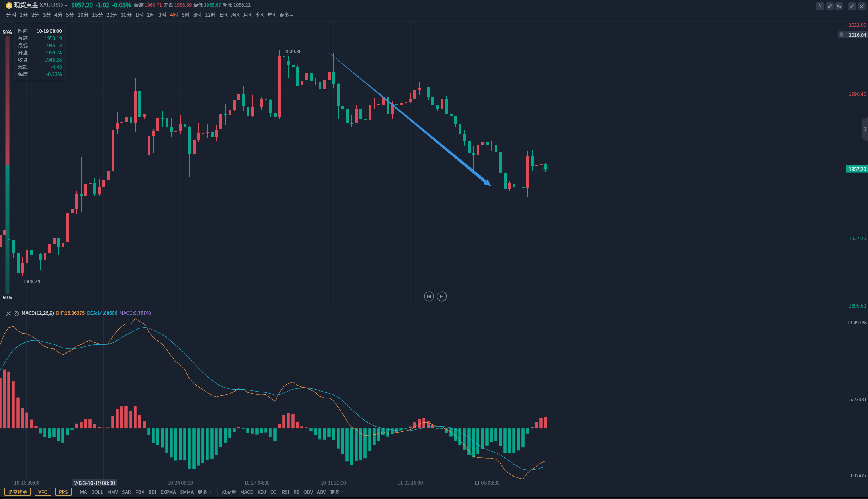
Task: Select the 1时 timeframe tab
Action: pos(139,15)
